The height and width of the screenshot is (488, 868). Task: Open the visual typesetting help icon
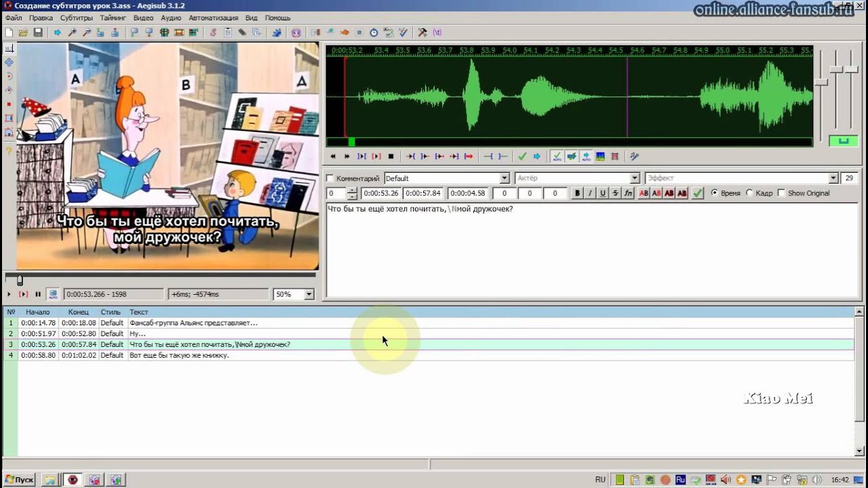[9, 150]
